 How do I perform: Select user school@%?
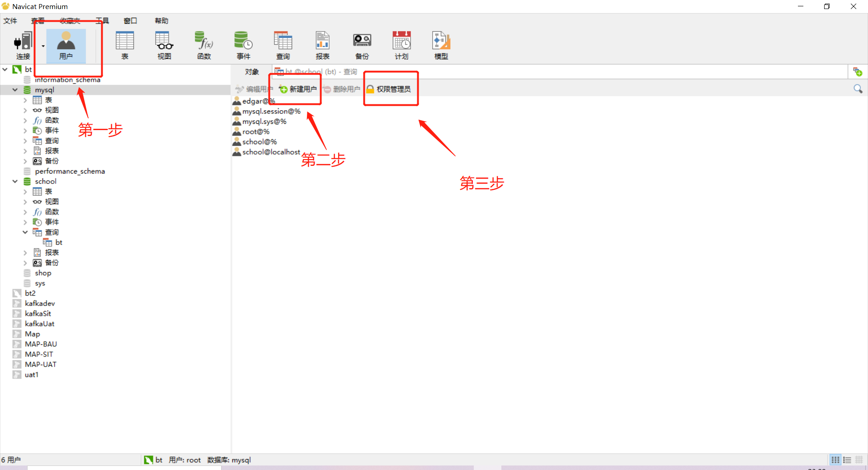255,142
